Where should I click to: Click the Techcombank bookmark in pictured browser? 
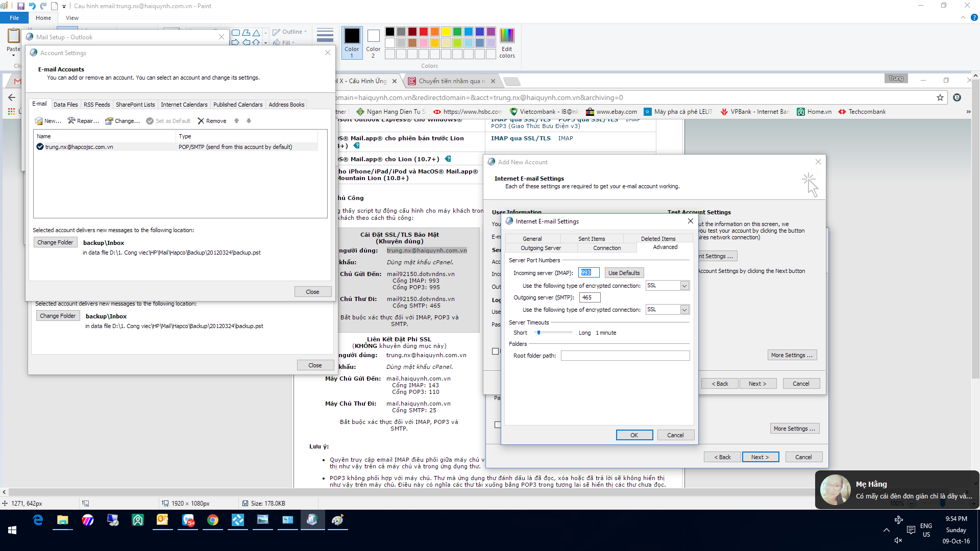pyautogui.click(x=862, y=112)
